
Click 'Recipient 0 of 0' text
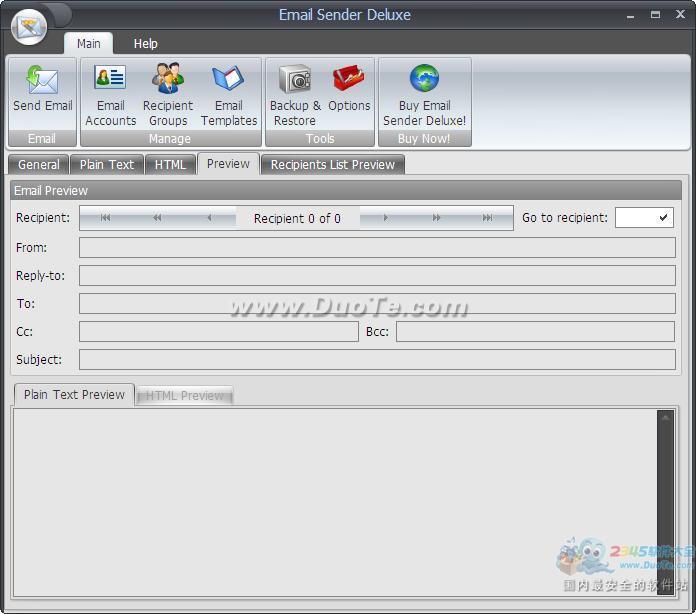297,218
